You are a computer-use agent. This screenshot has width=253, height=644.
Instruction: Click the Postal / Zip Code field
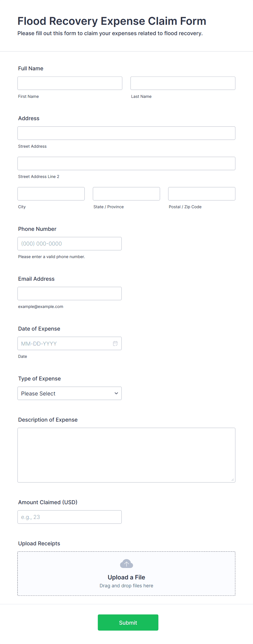click(x=202, y=194)
